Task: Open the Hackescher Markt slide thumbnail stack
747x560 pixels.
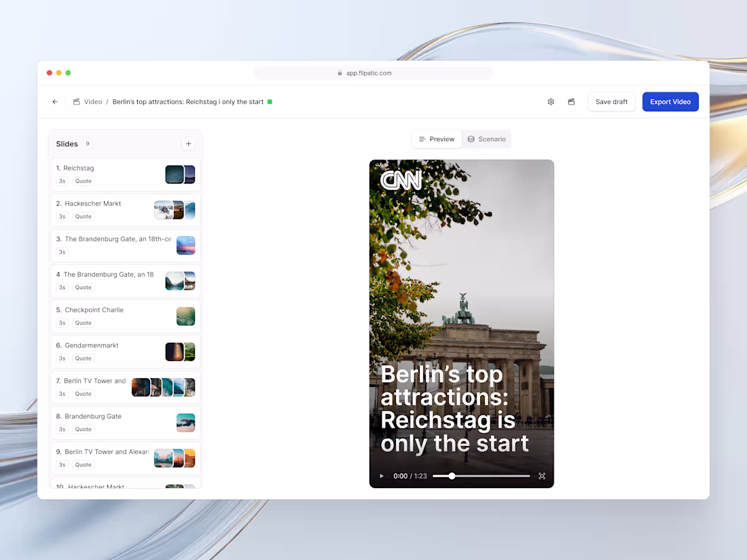Action: (x=175, y=210)
